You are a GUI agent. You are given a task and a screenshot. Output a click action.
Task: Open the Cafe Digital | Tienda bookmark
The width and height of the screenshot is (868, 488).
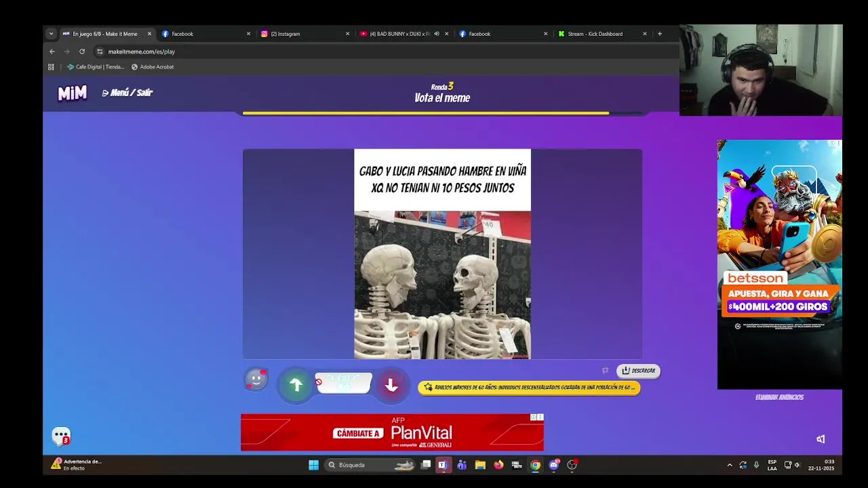pos(96,67)
